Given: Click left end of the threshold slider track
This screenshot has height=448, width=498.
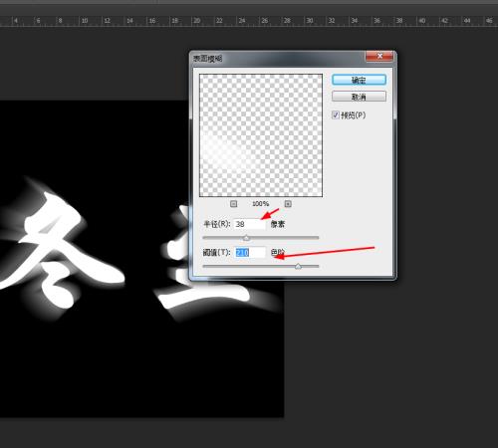Looking at the screenshot, I should 204,266.
